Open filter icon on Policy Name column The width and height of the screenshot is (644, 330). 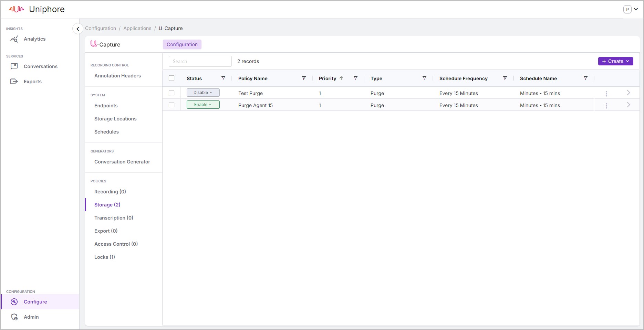coord(304,78)
